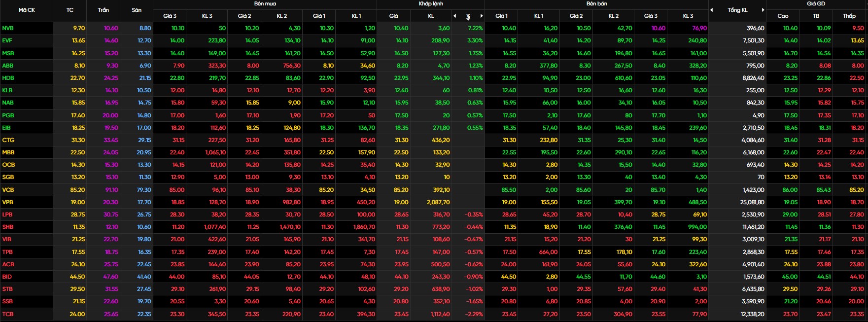Click TCB's total volume 12,338,20
This screenshot has height=322, width=868.
(x=753, y=314)
